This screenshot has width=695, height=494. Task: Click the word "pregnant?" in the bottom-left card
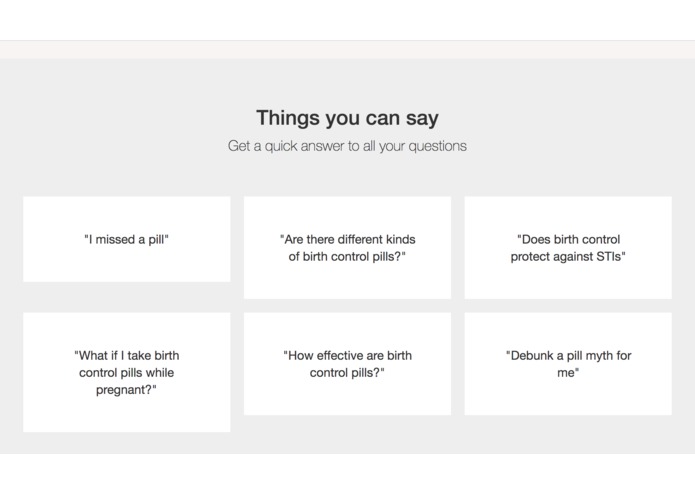coord(126,390)
